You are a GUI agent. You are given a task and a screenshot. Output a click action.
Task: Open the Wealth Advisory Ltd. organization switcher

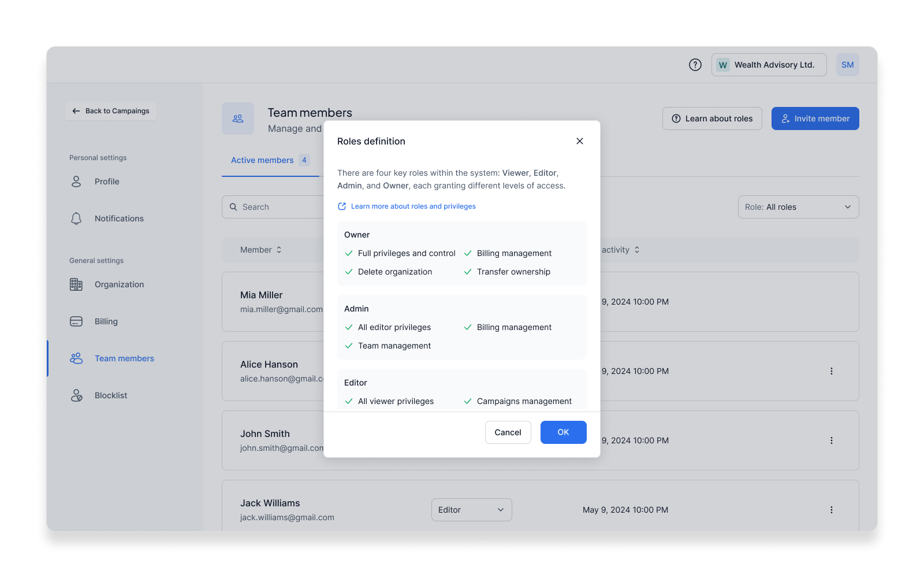click(769, 65)
